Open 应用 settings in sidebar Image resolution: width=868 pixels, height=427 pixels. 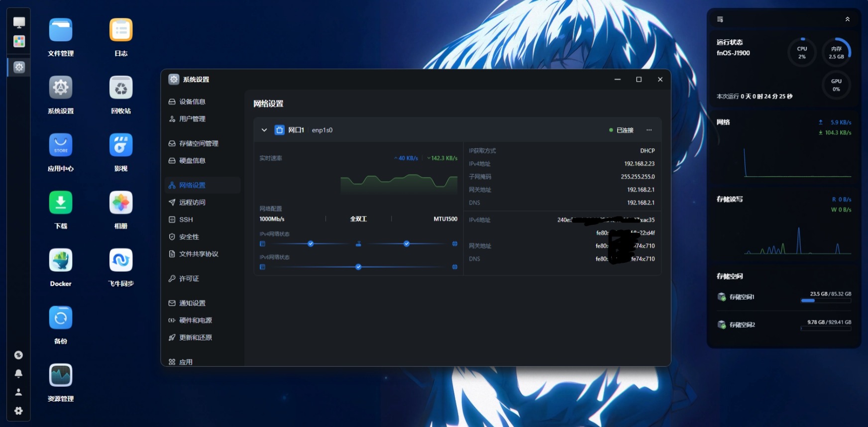click(x=203, y=362)
